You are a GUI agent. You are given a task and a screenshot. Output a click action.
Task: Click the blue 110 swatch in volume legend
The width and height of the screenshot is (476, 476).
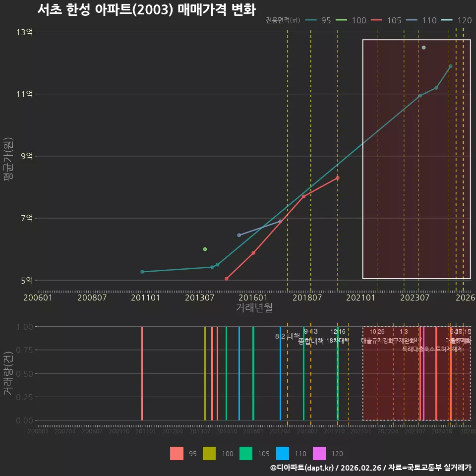283,454
